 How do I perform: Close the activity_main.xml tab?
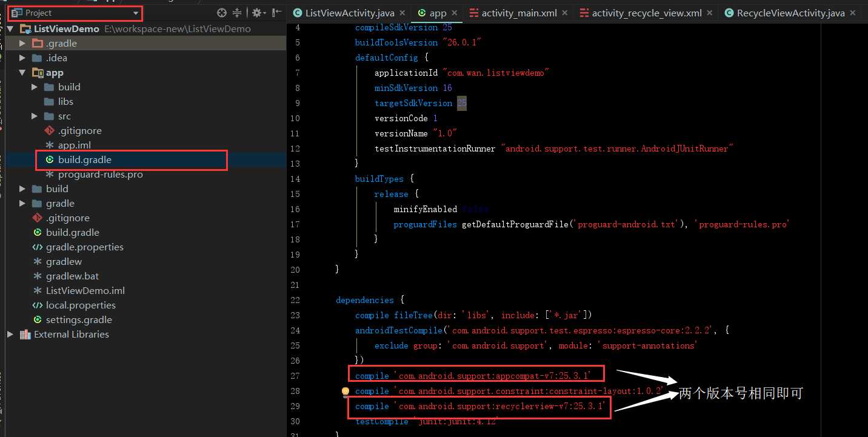pyautogui.click(x=565, y=13)
